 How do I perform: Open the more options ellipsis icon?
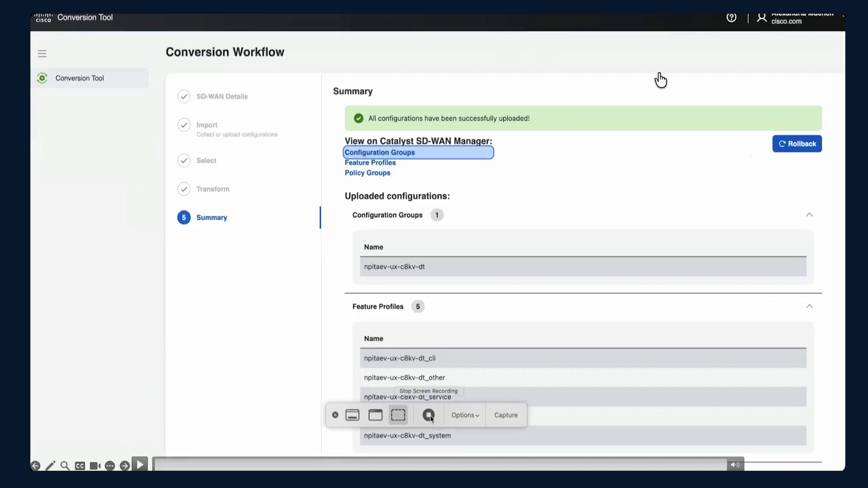tap(110, 466)
